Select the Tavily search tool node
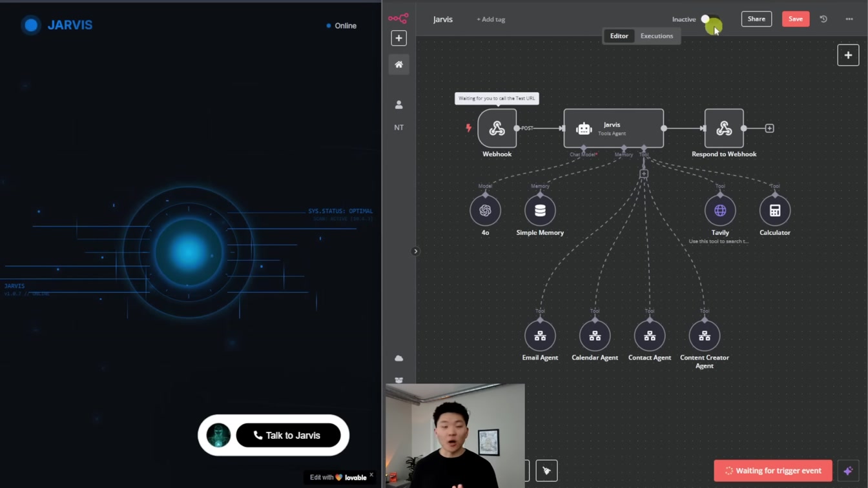The height and width of the screenshot is (488, 868). (720, 210)
